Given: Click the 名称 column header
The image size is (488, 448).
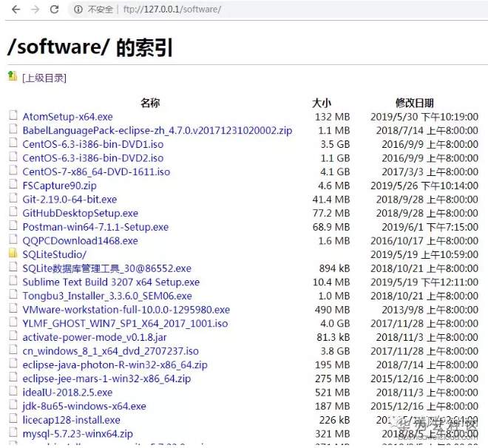Looking at the screenshot, I should 150,103.
